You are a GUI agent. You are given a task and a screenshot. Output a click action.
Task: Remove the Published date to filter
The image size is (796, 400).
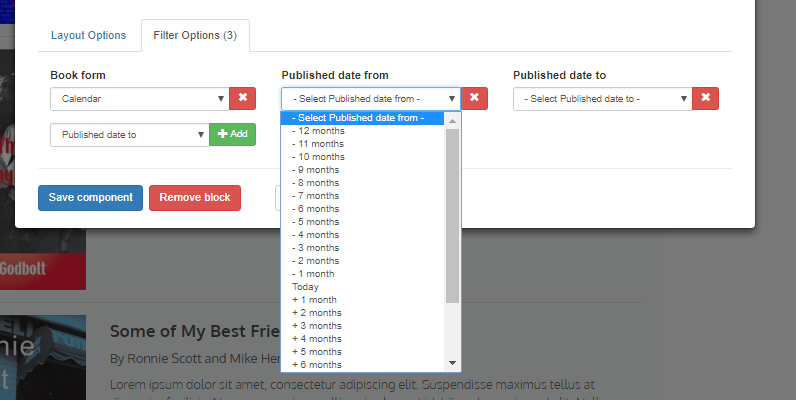706,98
